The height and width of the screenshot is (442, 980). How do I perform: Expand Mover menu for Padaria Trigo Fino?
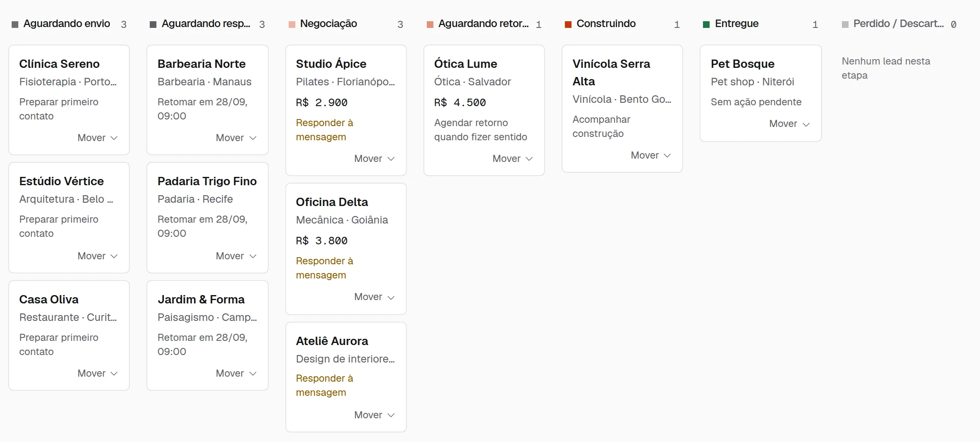pos(236,256)
